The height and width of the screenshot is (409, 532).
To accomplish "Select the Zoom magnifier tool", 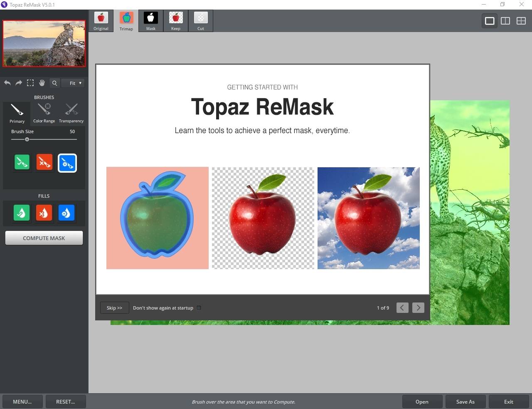I will point(54,83).
